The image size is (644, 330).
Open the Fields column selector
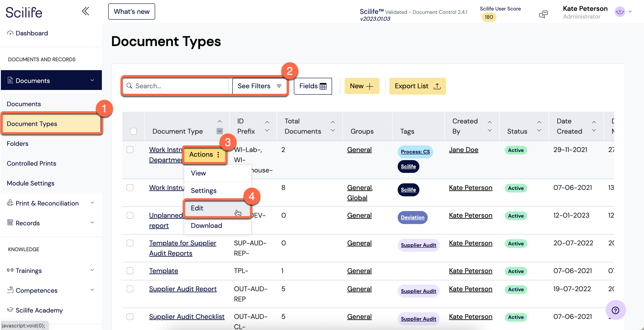coord(313,86)
